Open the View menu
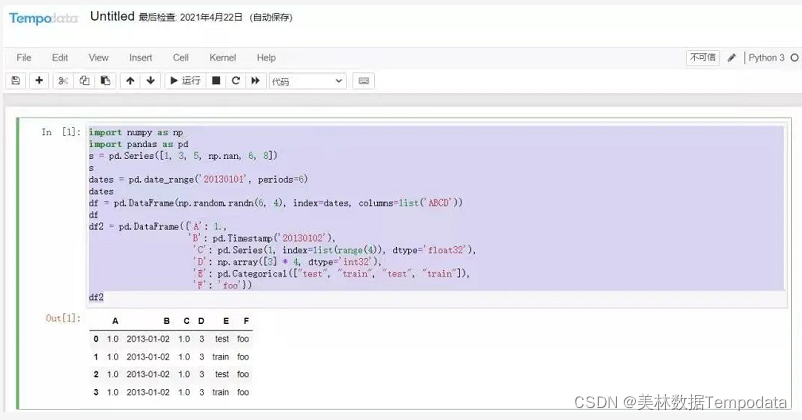This screenshot has width=802, height=420. [98, 58]
